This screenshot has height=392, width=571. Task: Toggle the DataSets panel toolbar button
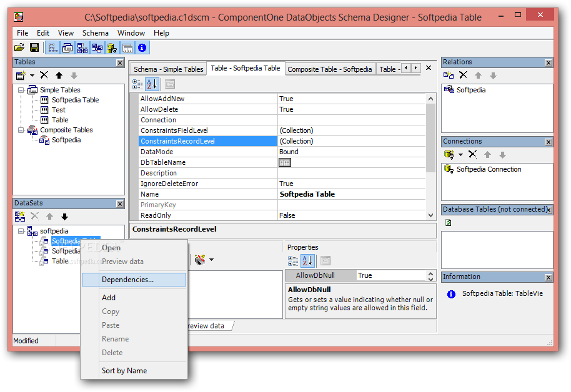tap(82, 47)
